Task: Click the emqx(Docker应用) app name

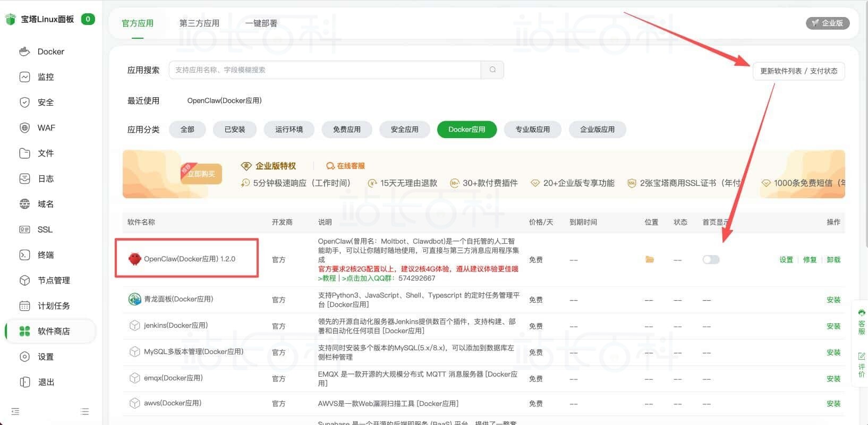Action: pos(173,378)
